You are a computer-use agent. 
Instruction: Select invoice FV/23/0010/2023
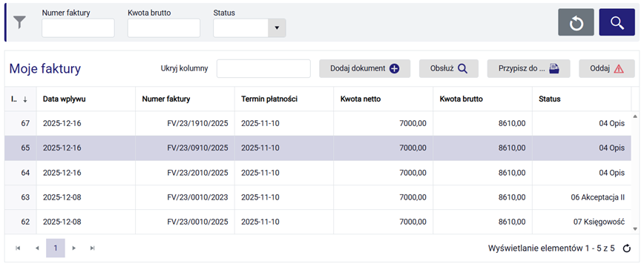tap(197, 197)
